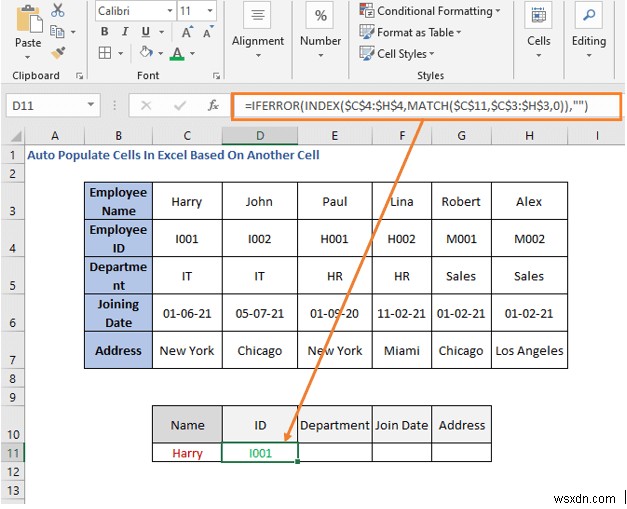The image size is (627, 509).
Task: Click the Select All corner triangle
Action: pyautogui.click(x=15, y=137)
